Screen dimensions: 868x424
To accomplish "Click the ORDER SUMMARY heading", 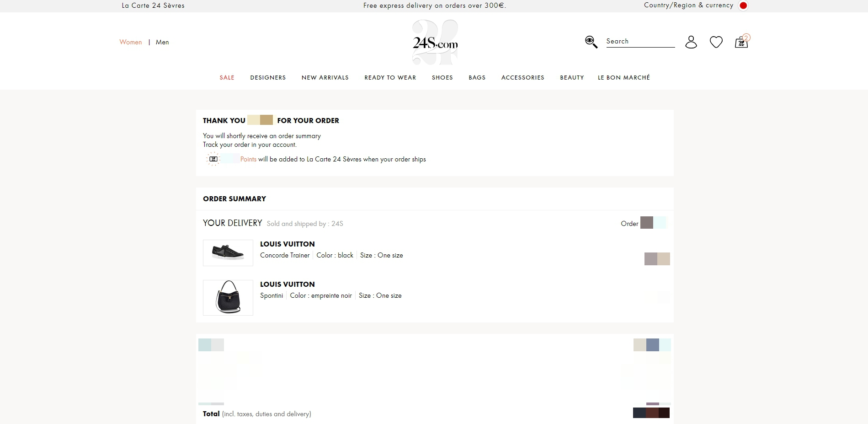I will (234, 199).
